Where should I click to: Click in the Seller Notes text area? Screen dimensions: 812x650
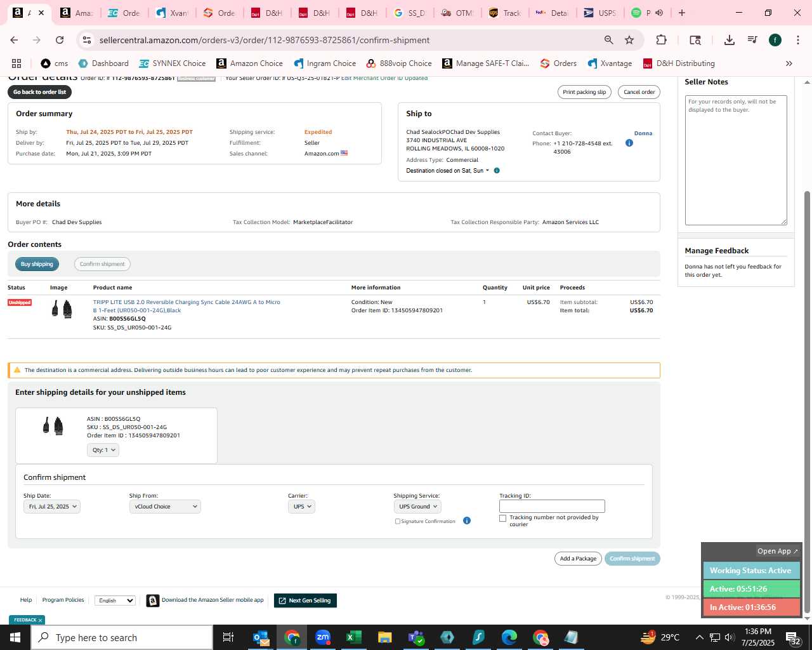[x=736, y=160]
